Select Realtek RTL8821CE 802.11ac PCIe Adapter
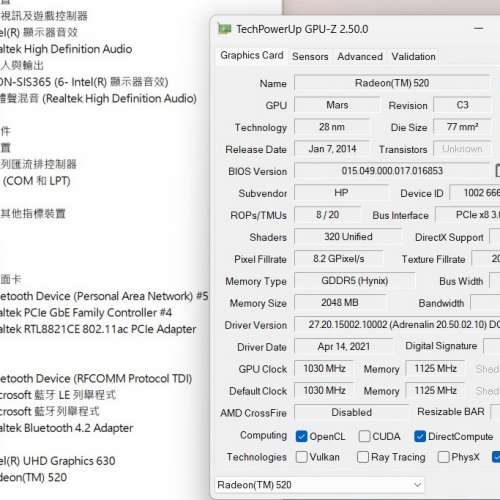This screenshot has width=500, height=500. point(98,329)
